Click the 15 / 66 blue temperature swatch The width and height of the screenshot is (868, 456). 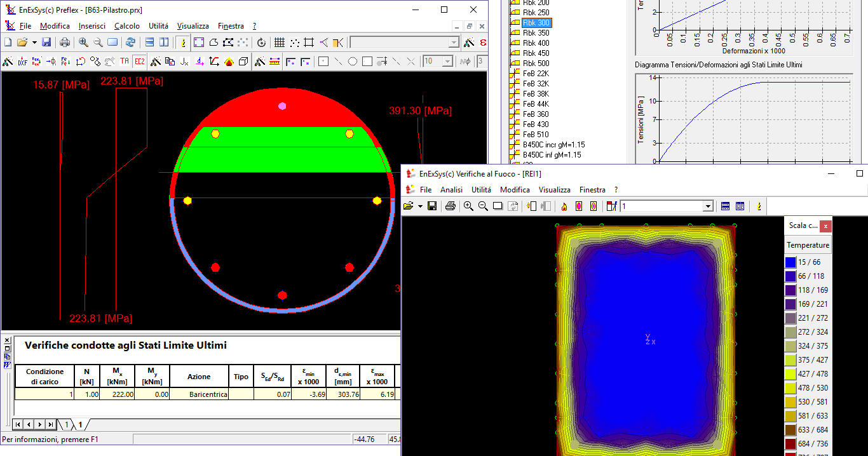pyautogui.click(x=790, y=262)
